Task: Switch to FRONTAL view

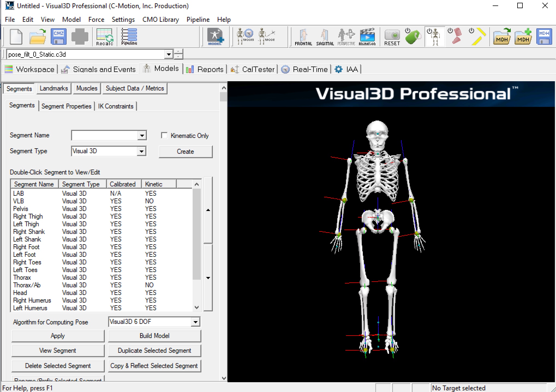Action: (x=303, y=37)
